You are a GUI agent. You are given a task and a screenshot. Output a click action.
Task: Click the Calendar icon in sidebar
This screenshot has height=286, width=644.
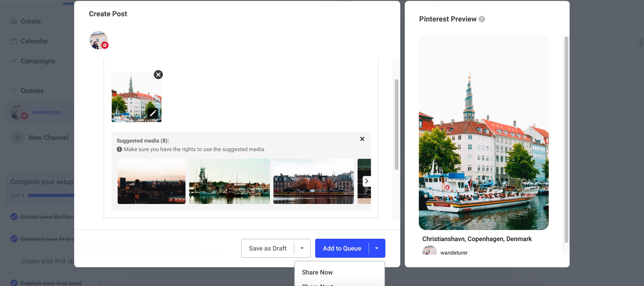[x=14, y=41]
